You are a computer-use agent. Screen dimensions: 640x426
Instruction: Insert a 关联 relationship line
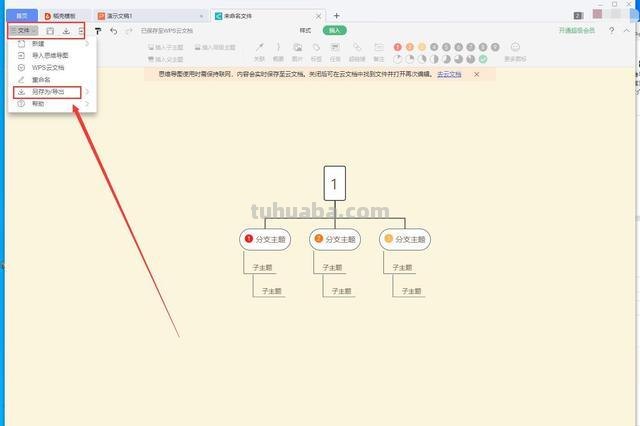[x=259, y=52]
